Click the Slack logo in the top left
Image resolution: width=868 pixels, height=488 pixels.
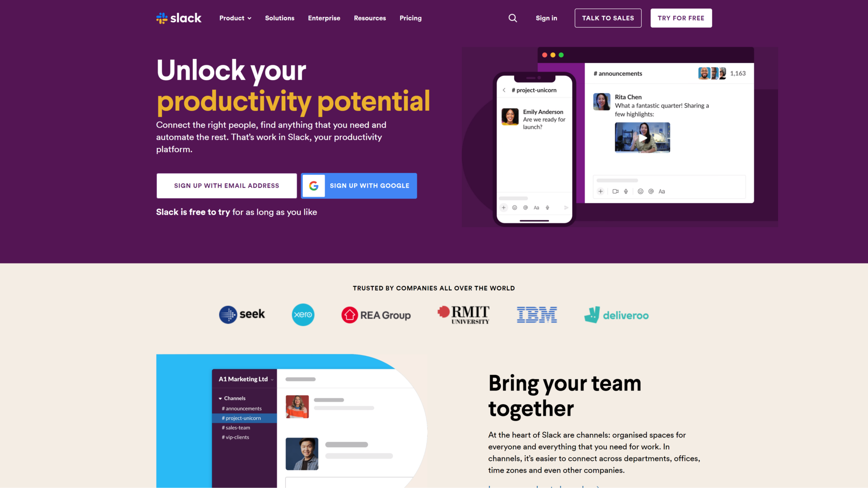pos(179,18)
